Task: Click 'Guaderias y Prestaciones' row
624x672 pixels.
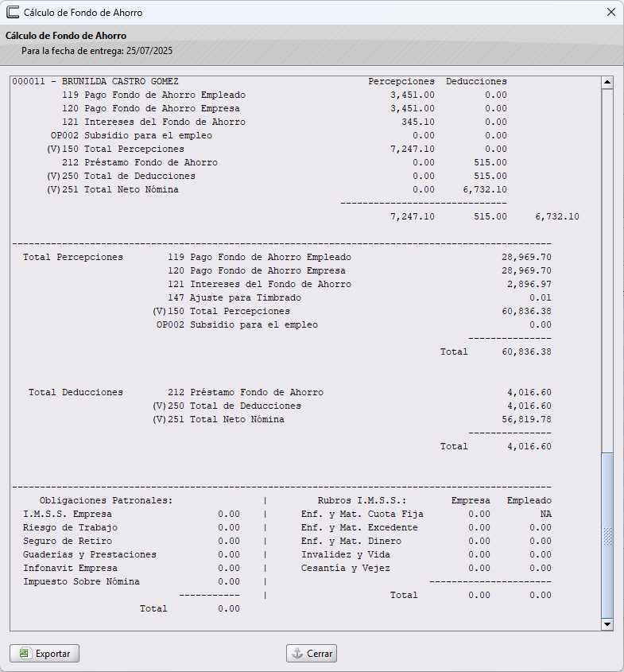Action: 131,554
